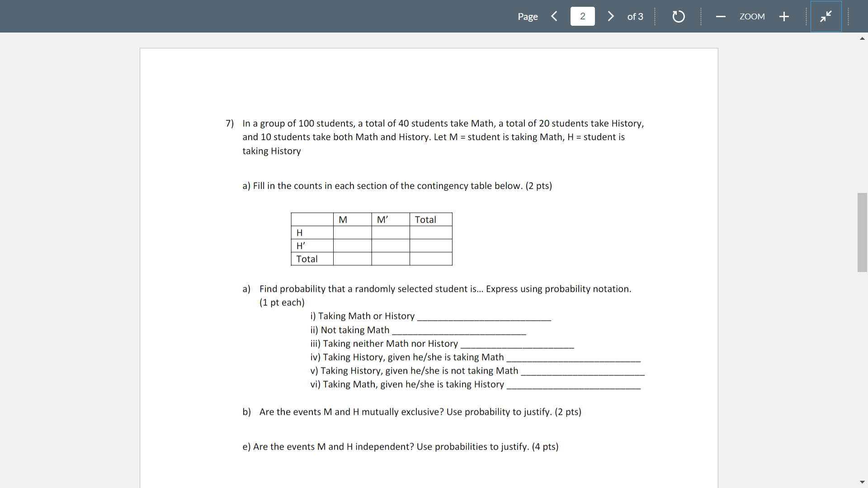This screenshot has width=868, height=488.
Task: Click the Total cell in the table
Action: 425,219
